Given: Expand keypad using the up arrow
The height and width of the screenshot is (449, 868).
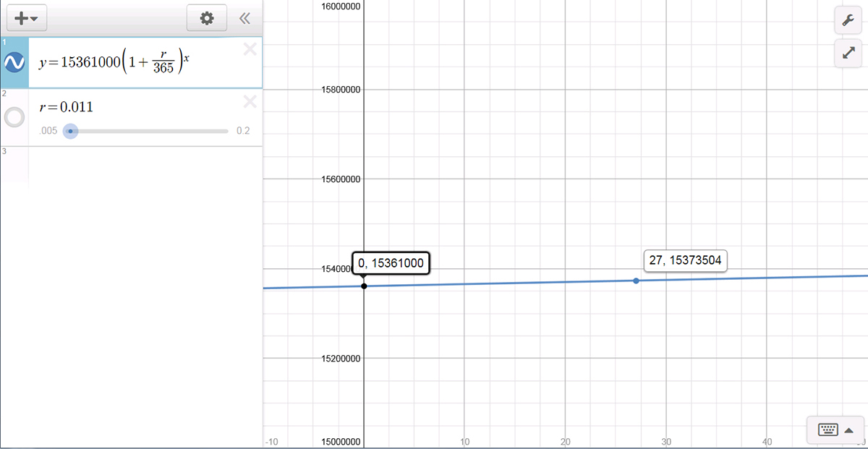Looking at the screenshot, I should point(849,430).
